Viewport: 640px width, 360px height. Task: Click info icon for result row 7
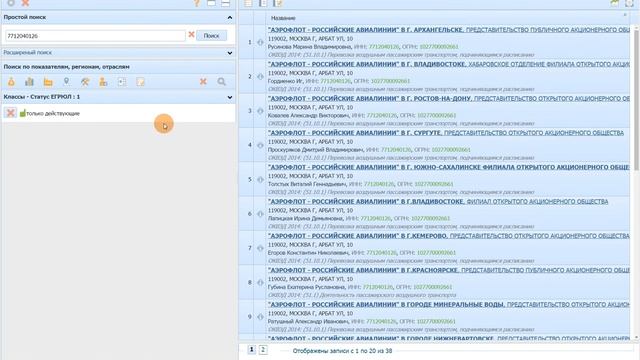tap(260, 248)
